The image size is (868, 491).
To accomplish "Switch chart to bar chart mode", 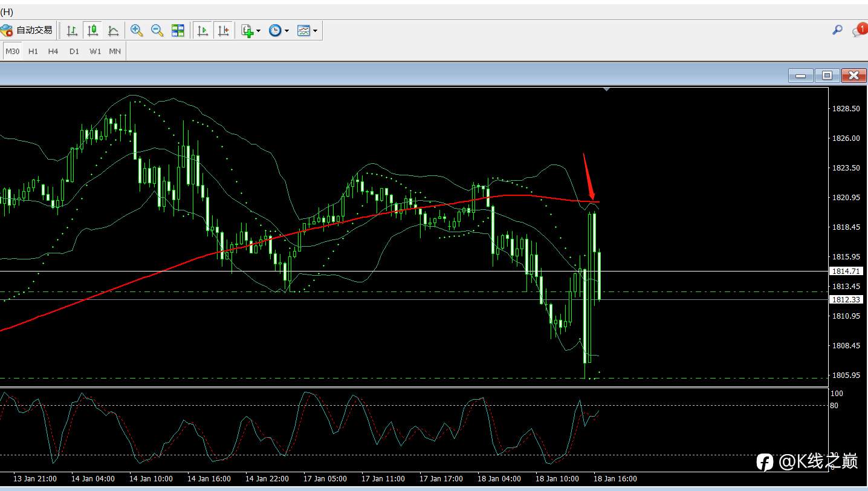I will coord(72,30).
